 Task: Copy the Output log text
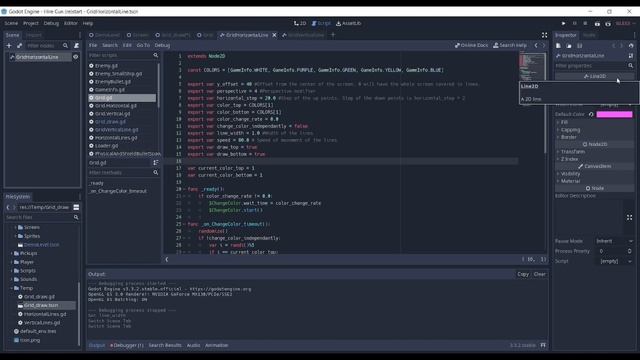523,274
